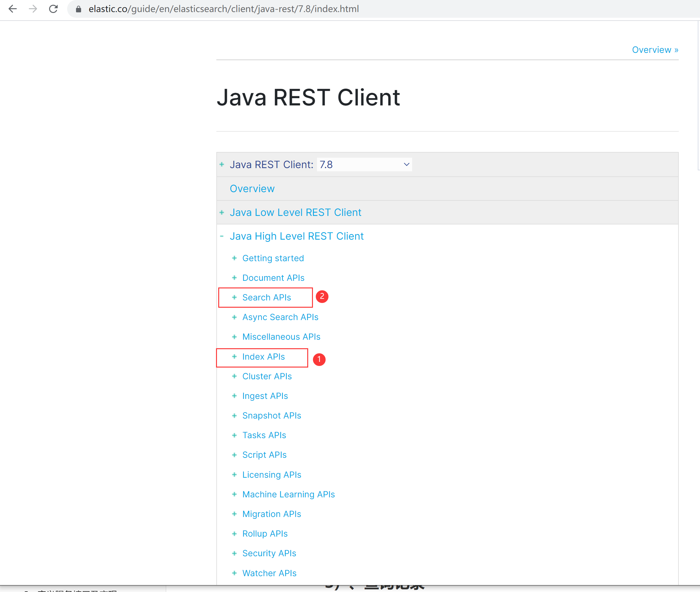The image size is (700, 592).
Task: Expand the Machine Learning APIs plus icon
Action: (x=234, y=494)
